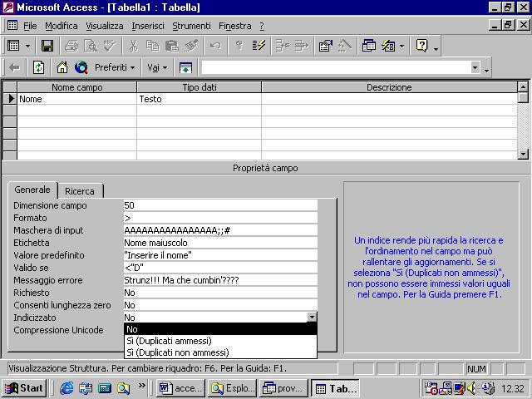Open Print Preview from the toolbar
Image resolution: width=532 pixels, height=399 pixels.
click(91, 46)
